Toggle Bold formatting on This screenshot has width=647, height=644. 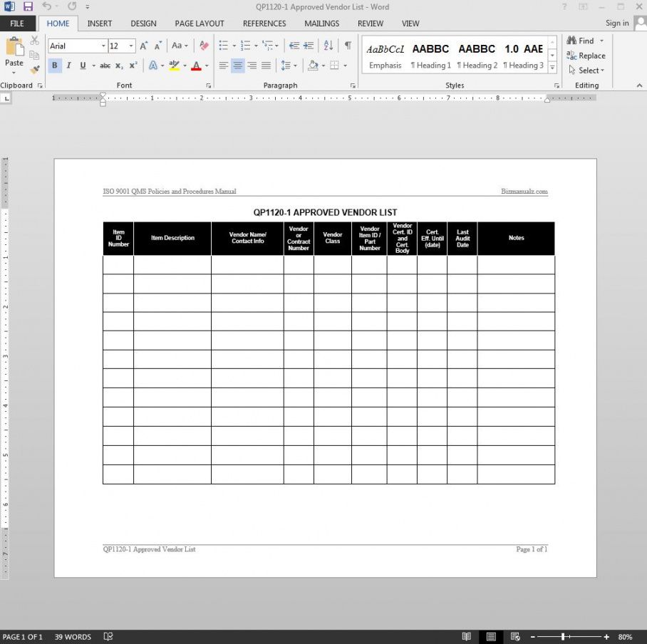(55, 66)
